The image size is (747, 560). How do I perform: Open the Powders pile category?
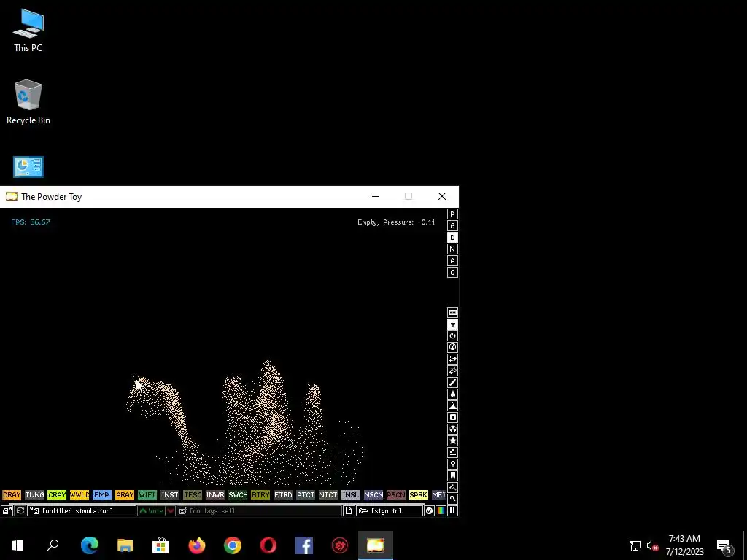pos(452,405)
